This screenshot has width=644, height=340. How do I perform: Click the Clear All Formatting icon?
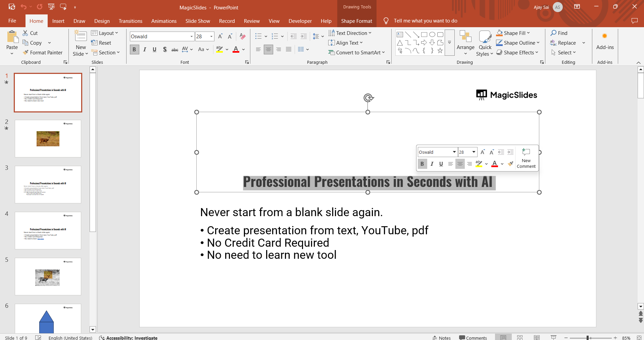click(243, 36)
